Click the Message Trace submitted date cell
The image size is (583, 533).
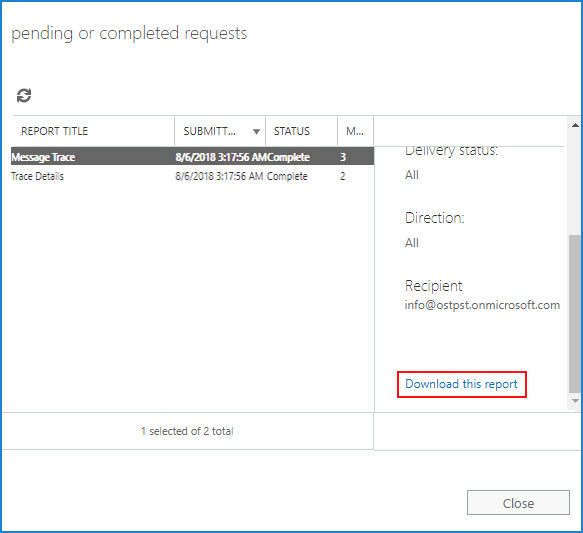click(x=221, y=157)
